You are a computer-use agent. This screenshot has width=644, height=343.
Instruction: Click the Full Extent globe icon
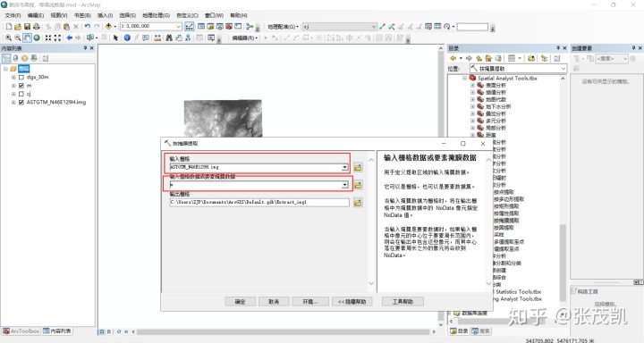[x=37, y=38]
